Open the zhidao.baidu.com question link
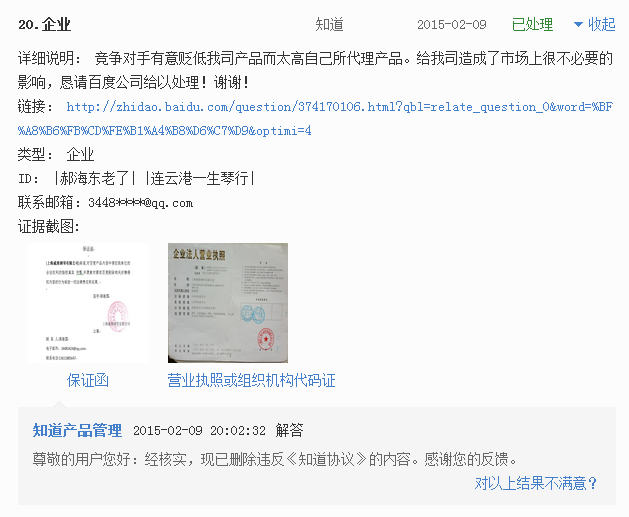The image size is (629, 517). 339,107
